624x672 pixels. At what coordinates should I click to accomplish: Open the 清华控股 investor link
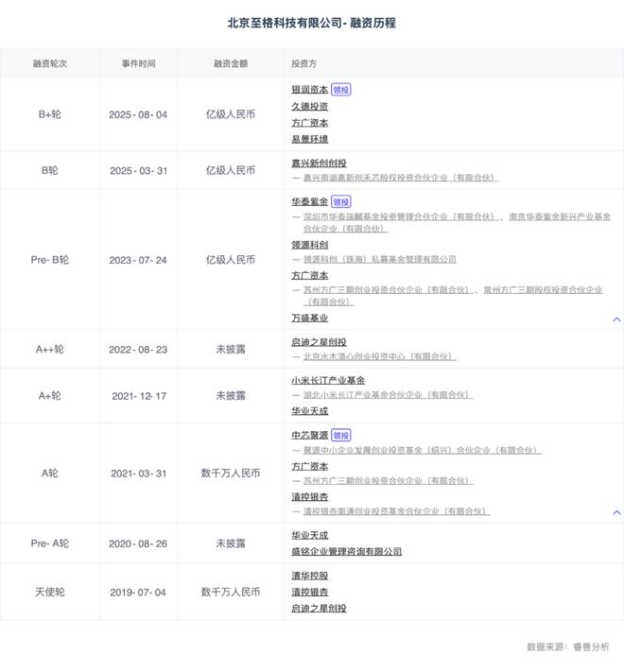310,575
